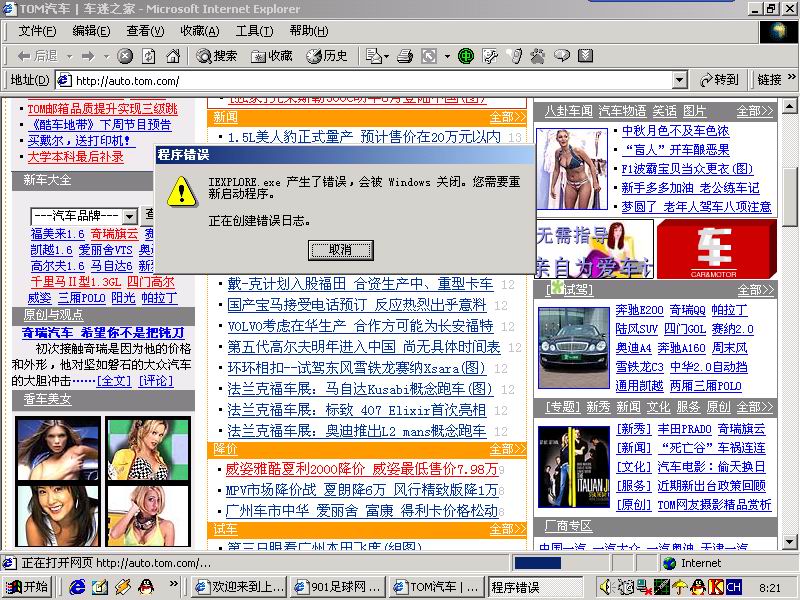Open the 国产宝马接受电话预订 news link
The image size is (800, 600).
click(357, 305)
